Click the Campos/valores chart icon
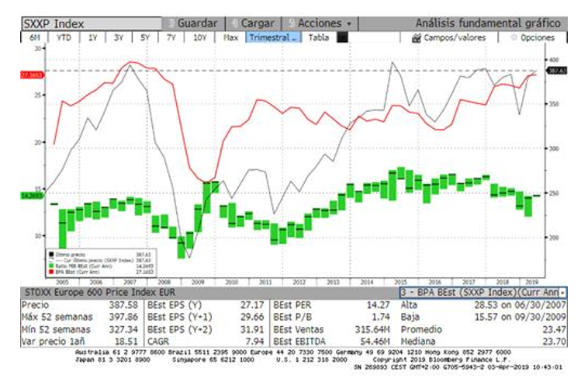 pos(417,38)
